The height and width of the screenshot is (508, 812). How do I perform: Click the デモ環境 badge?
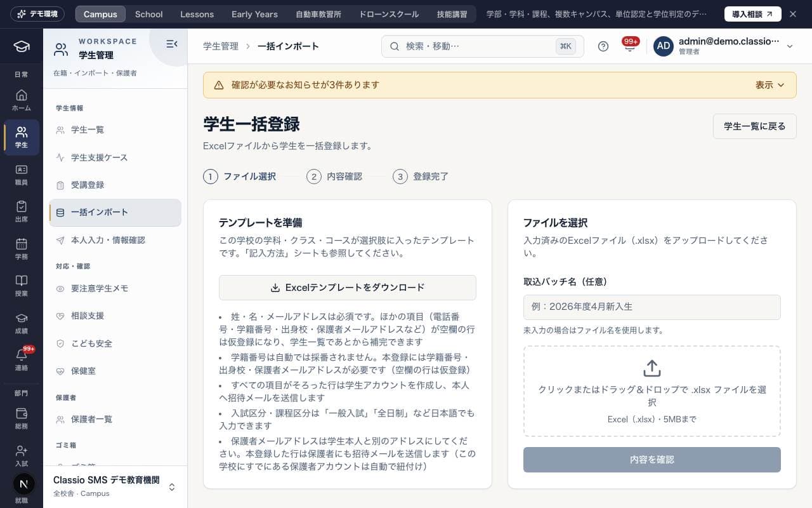tap(38, 14)
